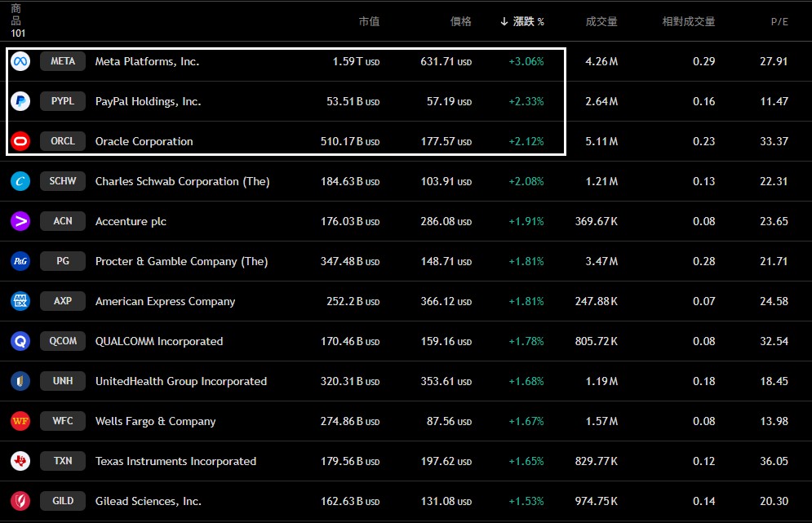Click the Wells Fargo logo icon

click(x=20, y=421)
